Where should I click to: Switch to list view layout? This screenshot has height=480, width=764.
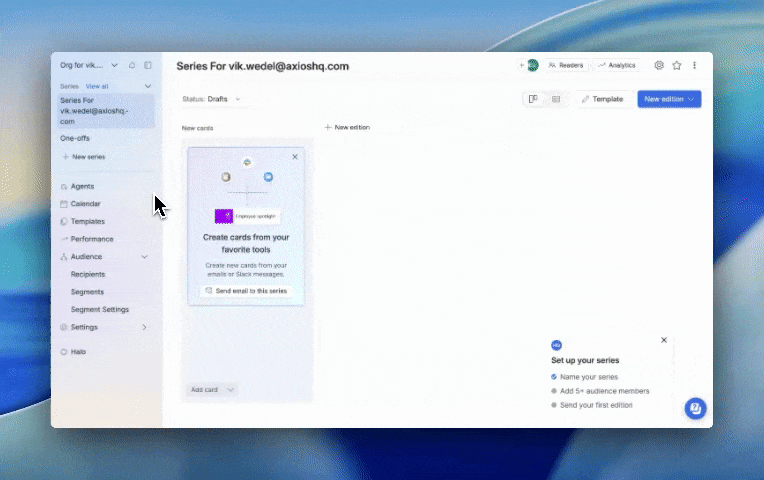556,99
